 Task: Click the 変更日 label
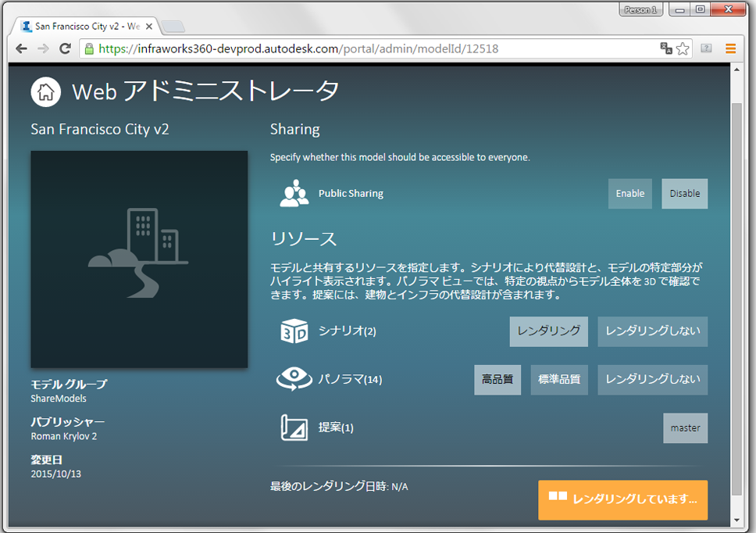pos(46,460)
